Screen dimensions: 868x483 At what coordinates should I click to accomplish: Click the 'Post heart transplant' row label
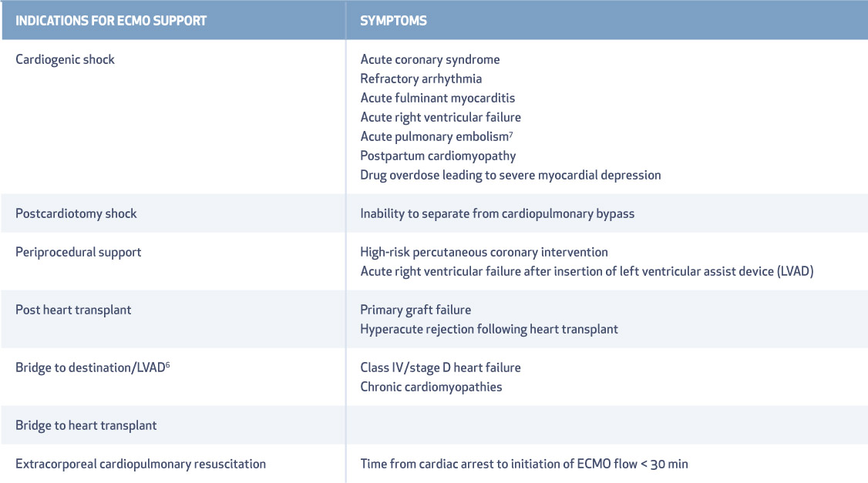(73, 310)
